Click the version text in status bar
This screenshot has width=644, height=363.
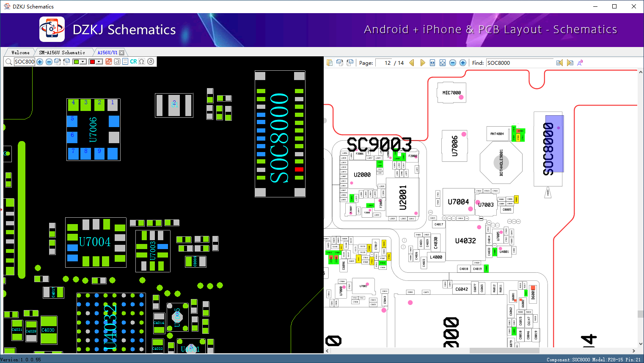tap(21, 360)
